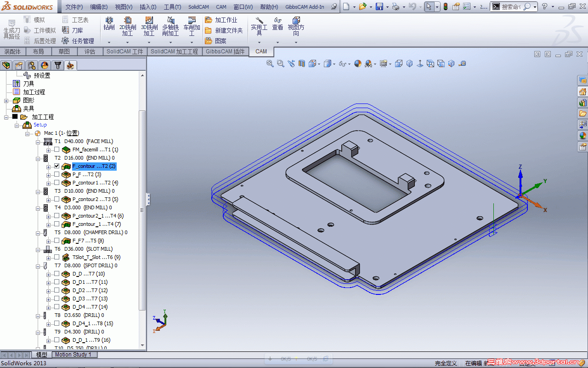Choose the 多轴铣削加工 multi-axis milling icon
588x368 pixels.
170,20
